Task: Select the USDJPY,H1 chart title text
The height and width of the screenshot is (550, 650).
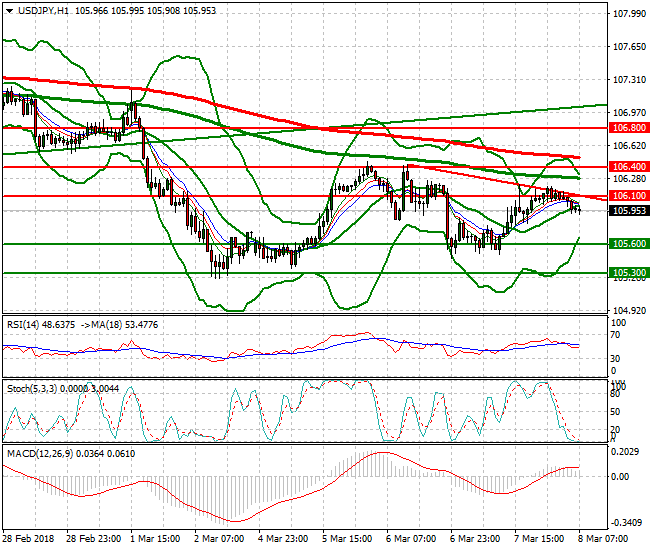Action: 44,11
